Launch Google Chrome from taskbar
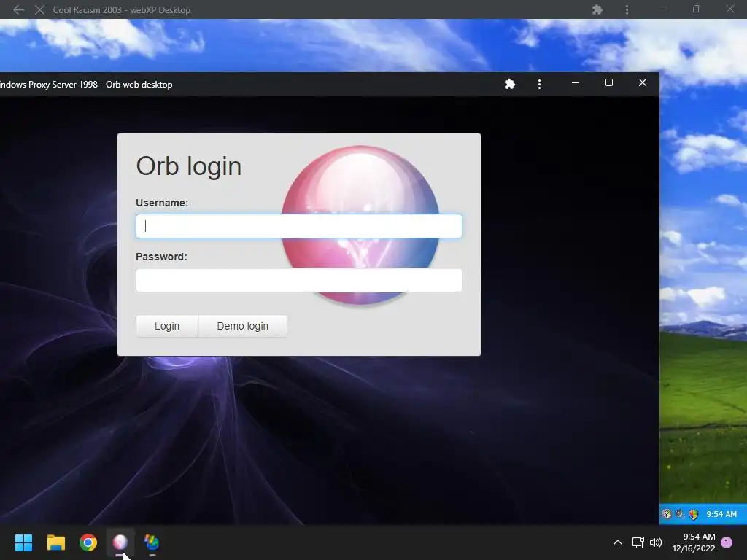The height and width of the screenshot is (560, 747). (88, 542)
